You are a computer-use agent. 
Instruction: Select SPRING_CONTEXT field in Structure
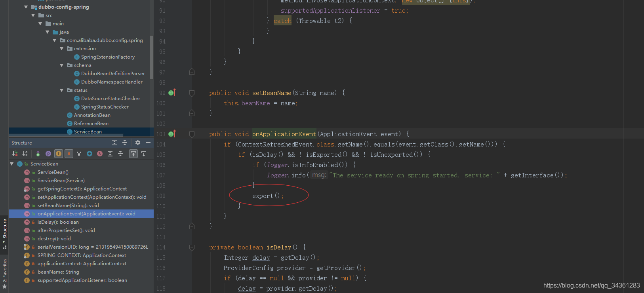point(82,255)
